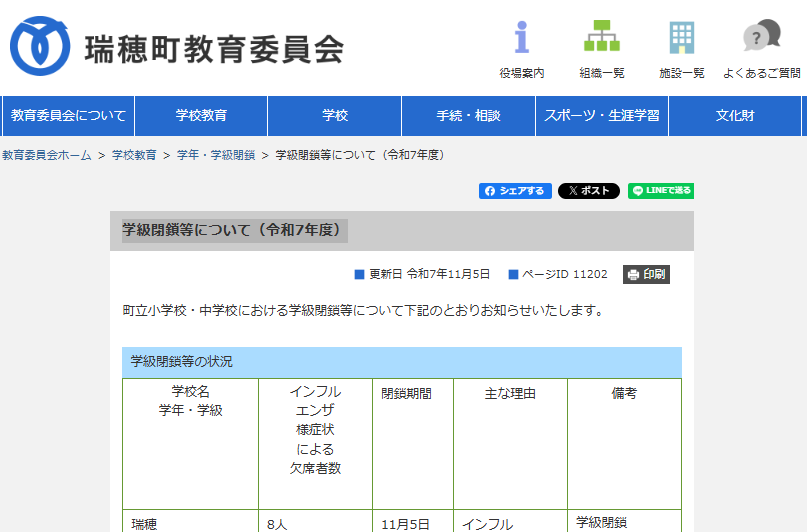This screenshot has width=807, height=532.
Task: Open 文化財 navigation menu
Action: click(735, 116)
